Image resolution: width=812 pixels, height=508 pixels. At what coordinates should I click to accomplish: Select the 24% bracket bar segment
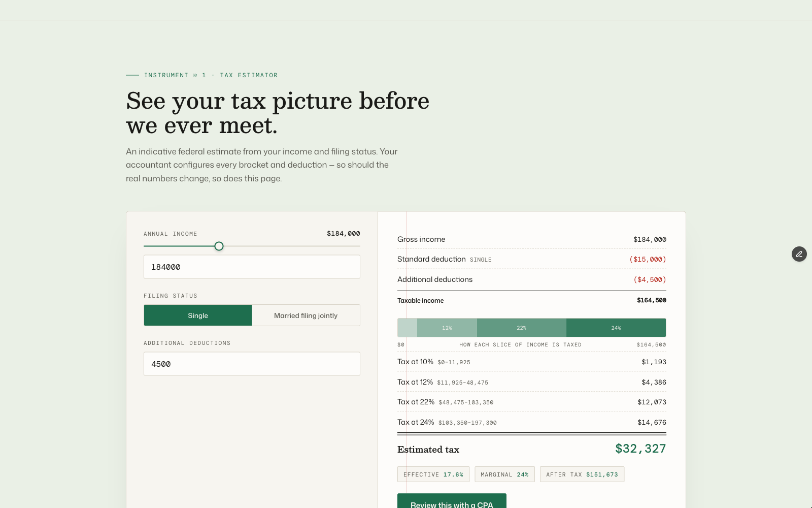pos(616,328)
